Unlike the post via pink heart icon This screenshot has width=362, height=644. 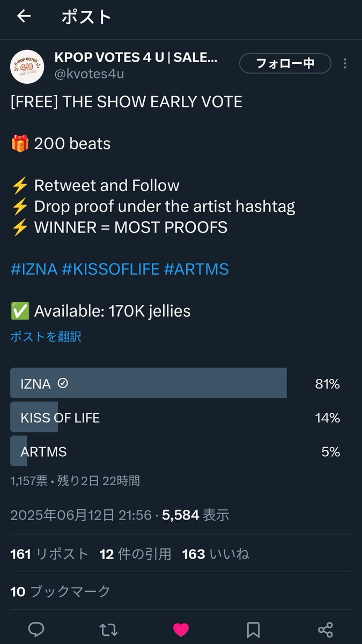181,630
